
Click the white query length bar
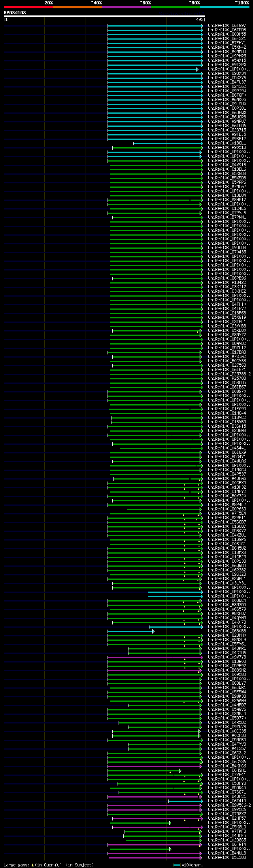point(104,16)
